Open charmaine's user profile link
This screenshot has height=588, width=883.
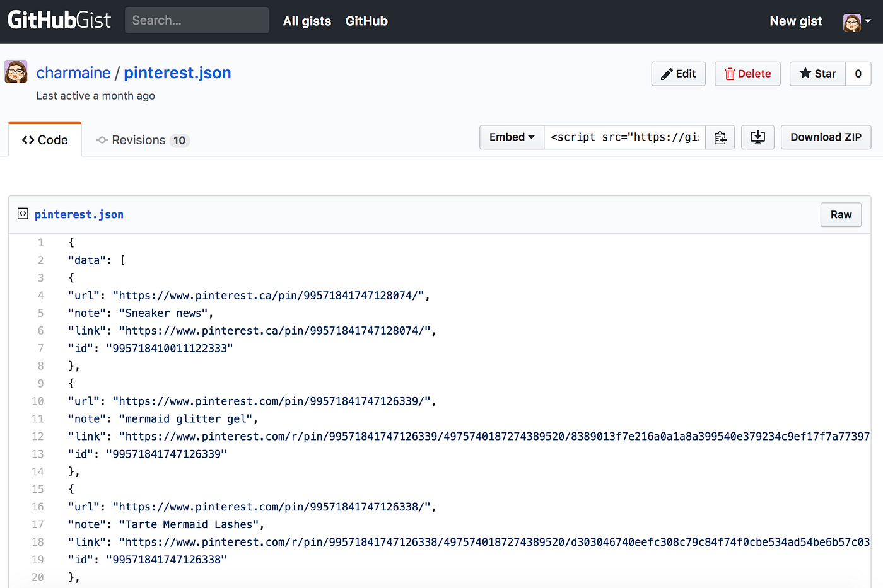(74, 72)
